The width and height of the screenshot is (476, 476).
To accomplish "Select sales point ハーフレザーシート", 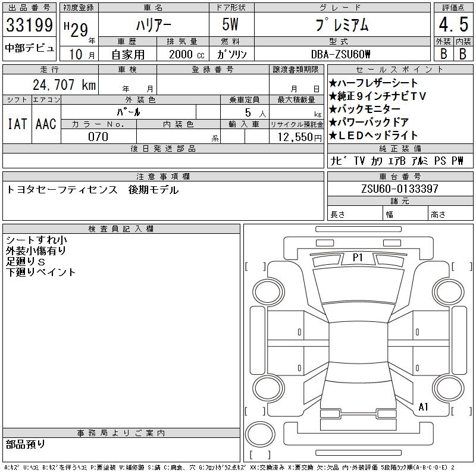I will click(374, 83).
